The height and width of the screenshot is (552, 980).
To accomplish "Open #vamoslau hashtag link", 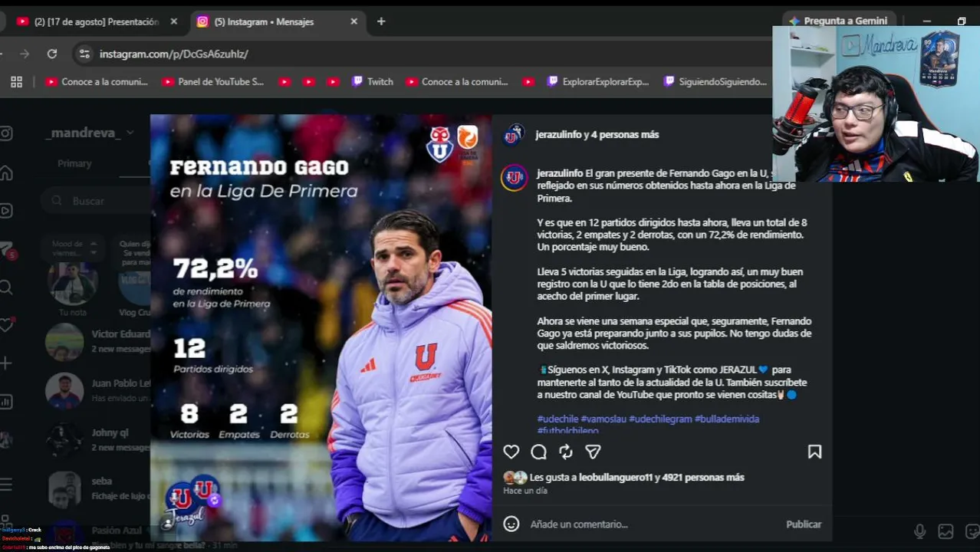I will (x=603, y=419).
